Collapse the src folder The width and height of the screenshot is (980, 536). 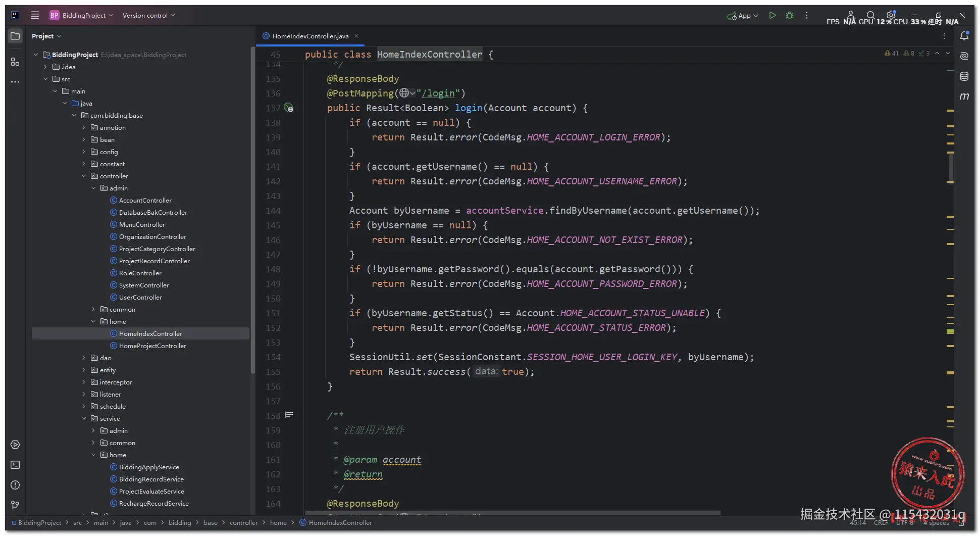pyautogui.click(x=45, y=79)
